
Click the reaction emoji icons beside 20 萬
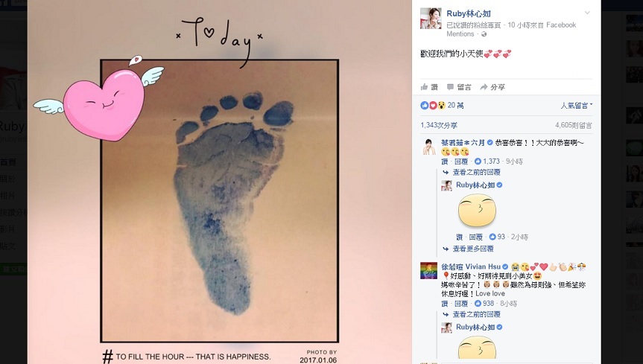433,106
